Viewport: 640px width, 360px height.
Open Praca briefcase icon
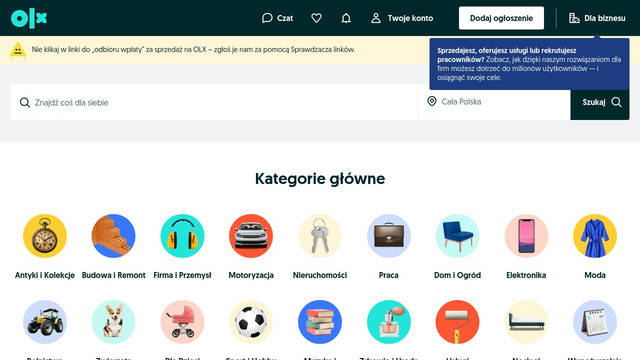pyautogui.click(x=389, y=236)
